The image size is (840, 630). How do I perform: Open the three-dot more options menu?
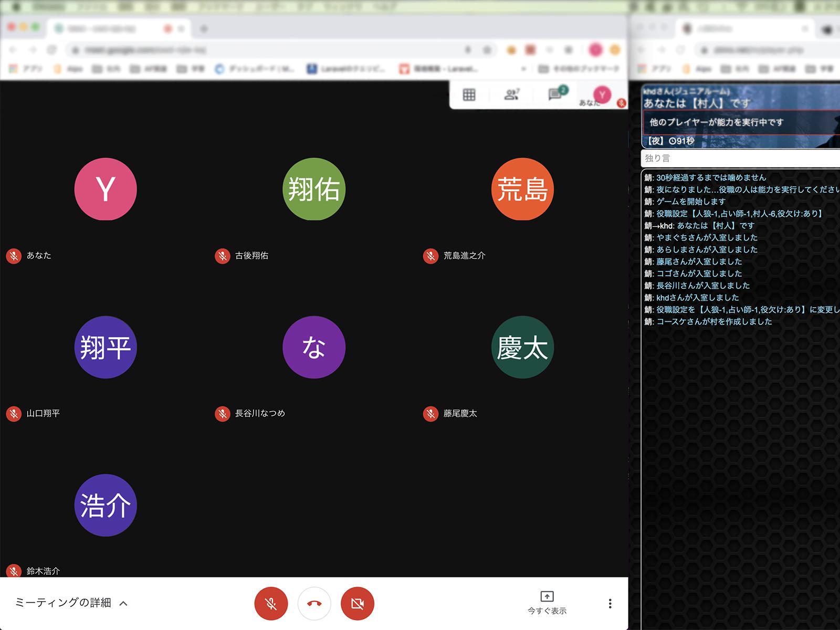[x=610, y=604]
